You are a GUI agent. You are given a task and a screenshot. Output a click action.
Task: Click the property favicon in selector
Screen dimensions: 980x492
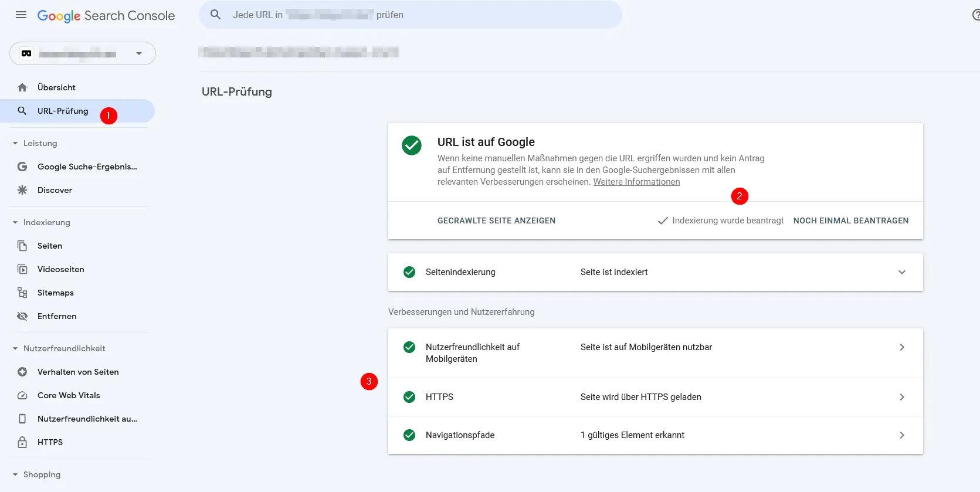[26, 53]
